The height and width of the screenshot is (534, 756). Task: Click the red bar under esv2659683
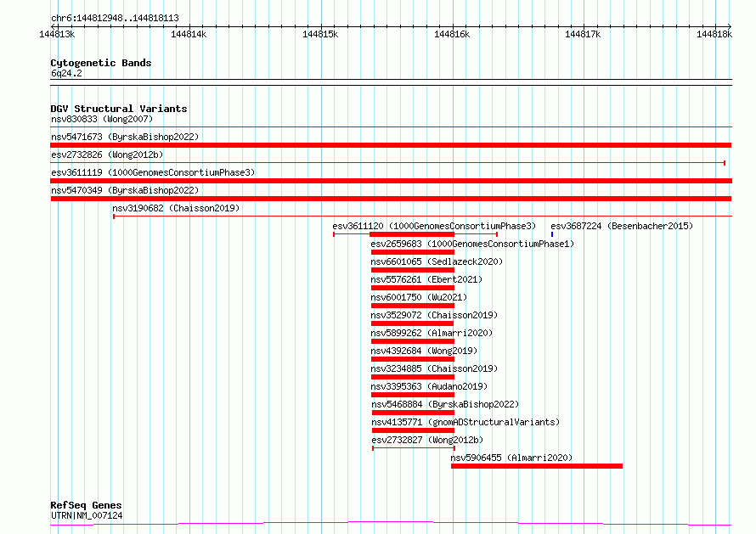click(412, 252)
